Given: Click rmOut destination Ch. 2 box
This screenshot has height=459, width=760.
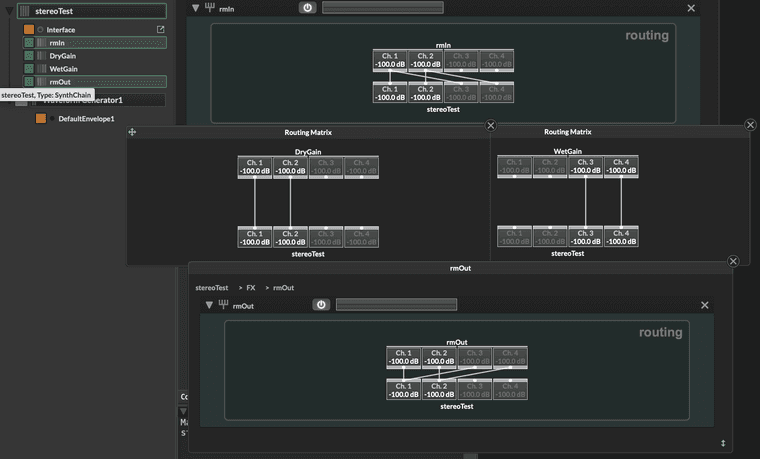Looking at the screenshot, I should click(439, 390).
